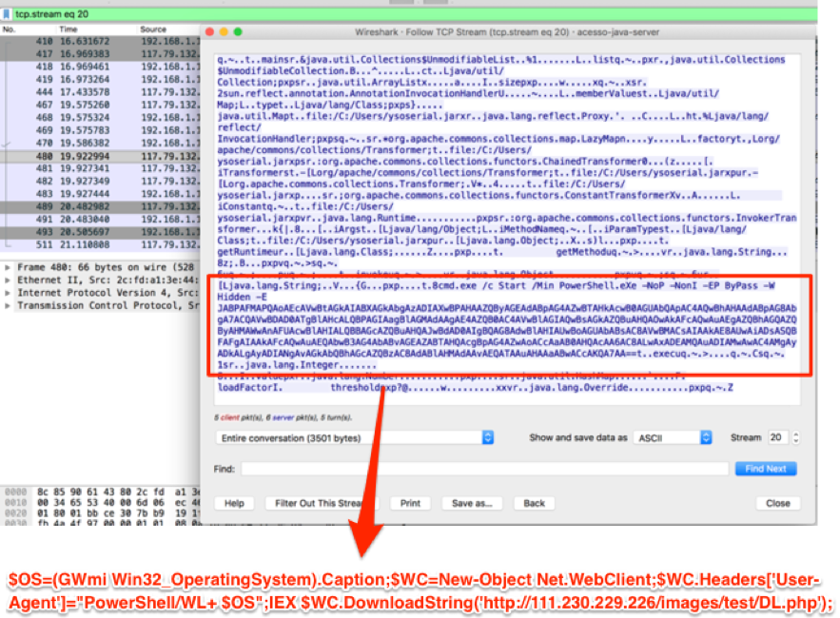The height and width of the screenshot is (618, 840).
Task: Select packet row number 480
Action: pos(100,156)
